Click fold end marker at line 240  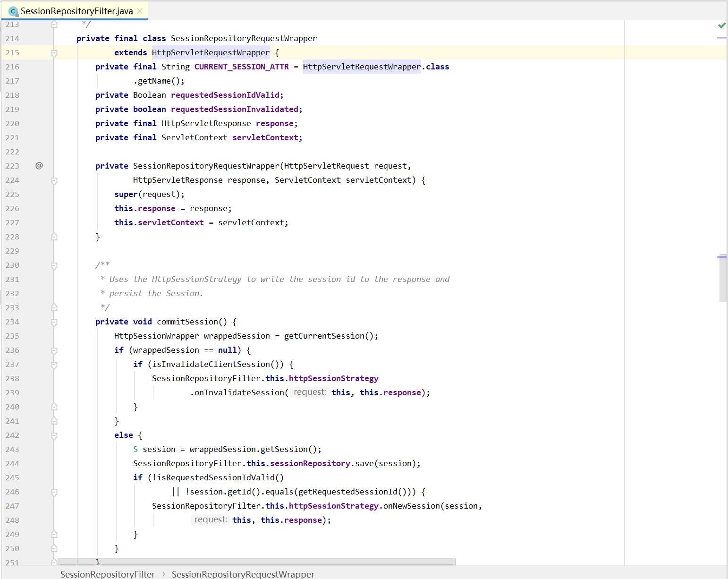[54, 407]
